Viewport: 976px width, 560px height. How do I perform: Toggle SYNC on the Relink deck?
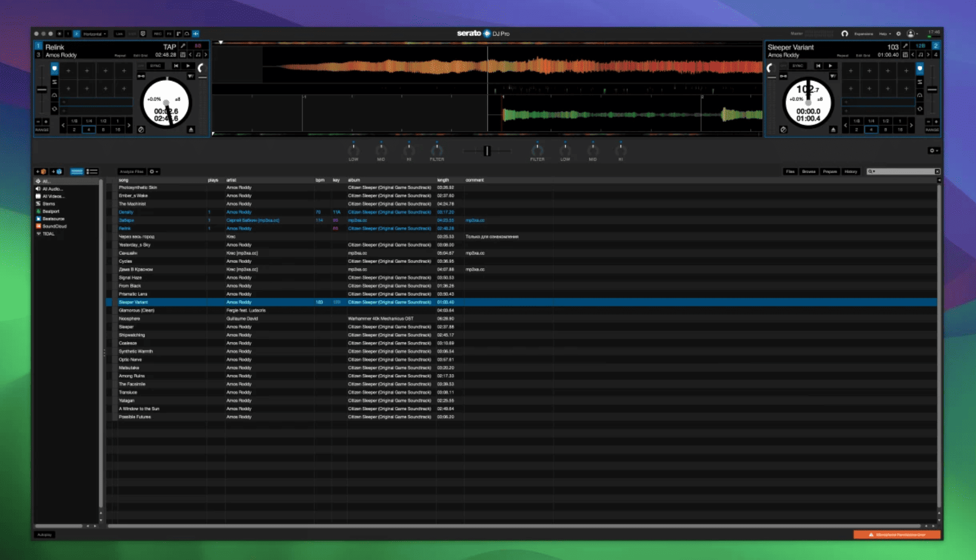(156, 66)
